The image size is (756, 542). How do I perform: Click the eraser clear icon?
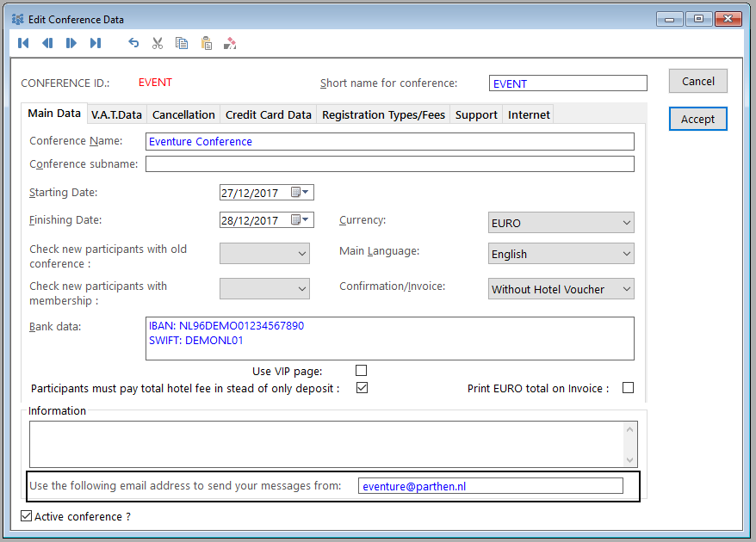(x=230, y=43)
